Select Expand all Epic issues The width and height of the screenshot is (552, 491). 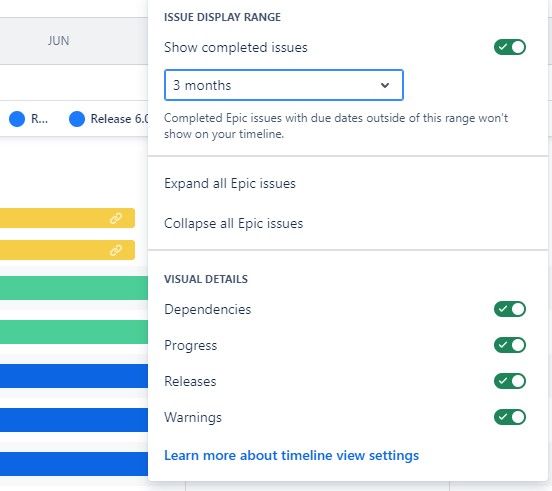click(230, 184)
